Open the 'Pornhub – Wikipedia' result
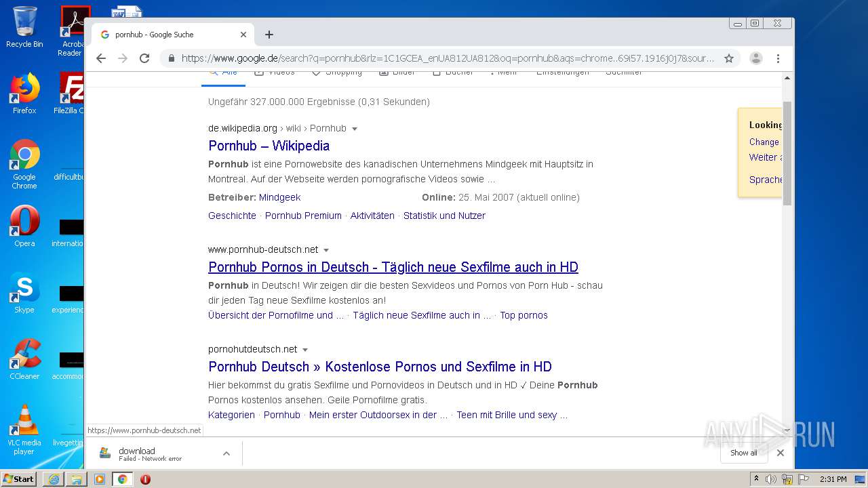 (269, 146)
